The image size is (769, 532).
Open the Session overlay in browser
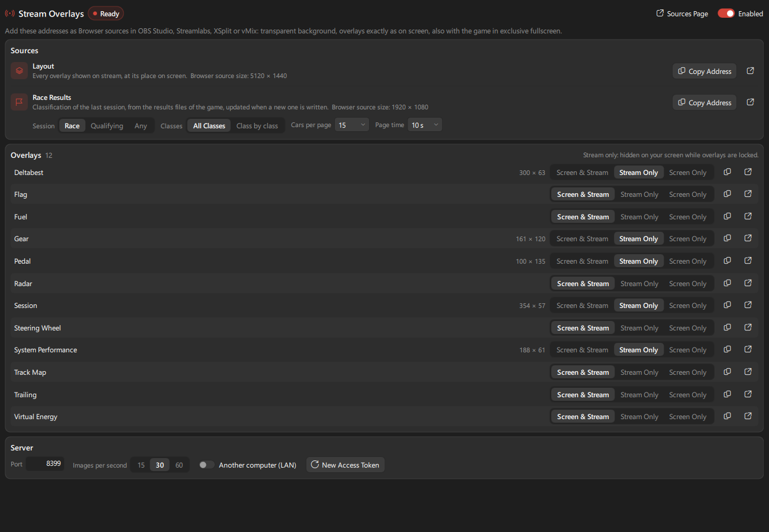point(748,305)
